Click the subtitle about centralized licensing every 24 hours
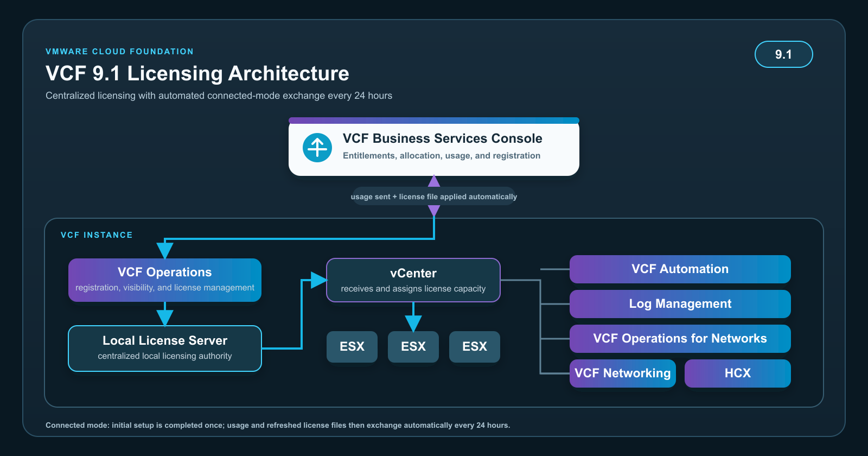Screen dimensions: 868x456 pos(219,96)
